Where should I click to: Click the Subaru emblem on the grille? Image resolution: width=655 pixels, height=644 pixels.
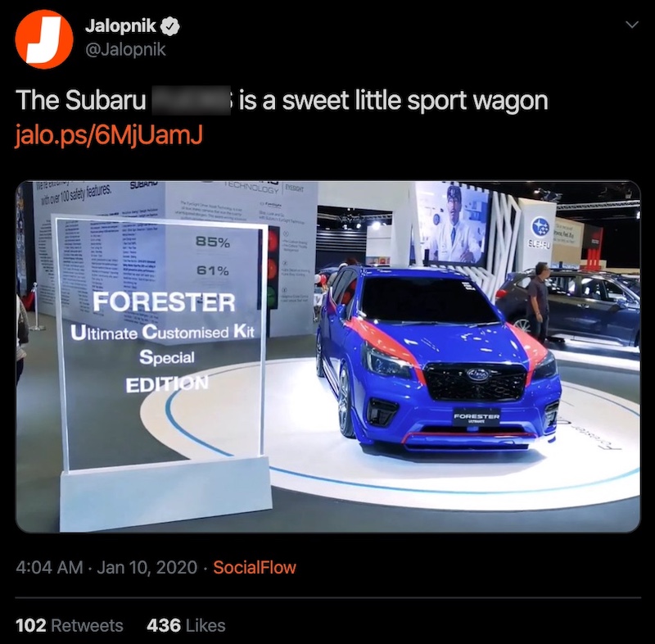coord(478,374)
